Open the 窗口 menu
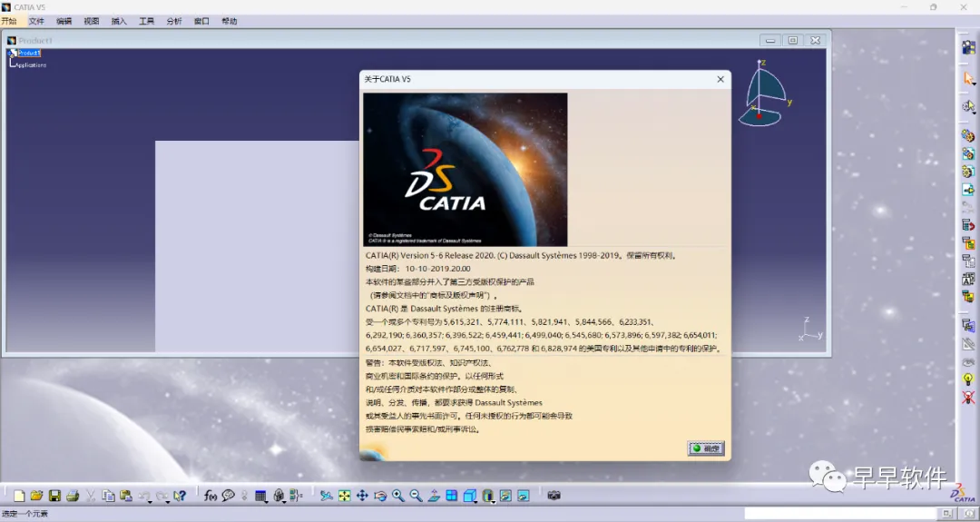980x522 pixels. [x=201, y=21]
